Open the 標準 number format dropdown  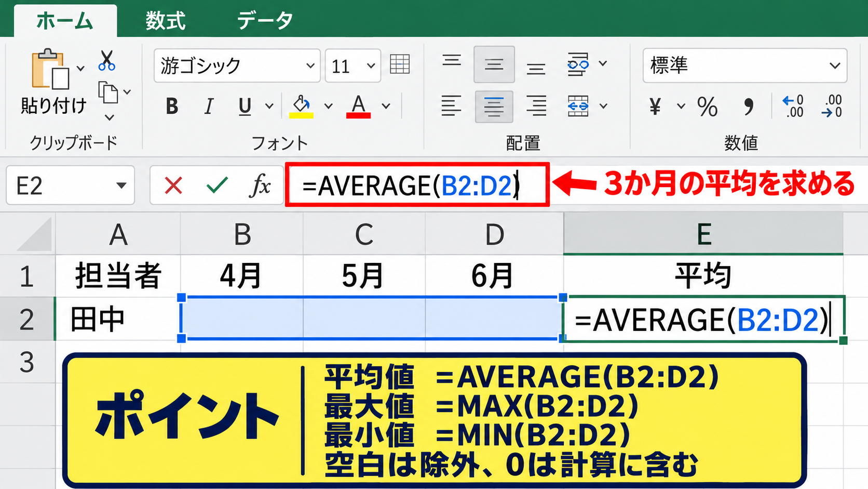[x=835, y=65]
